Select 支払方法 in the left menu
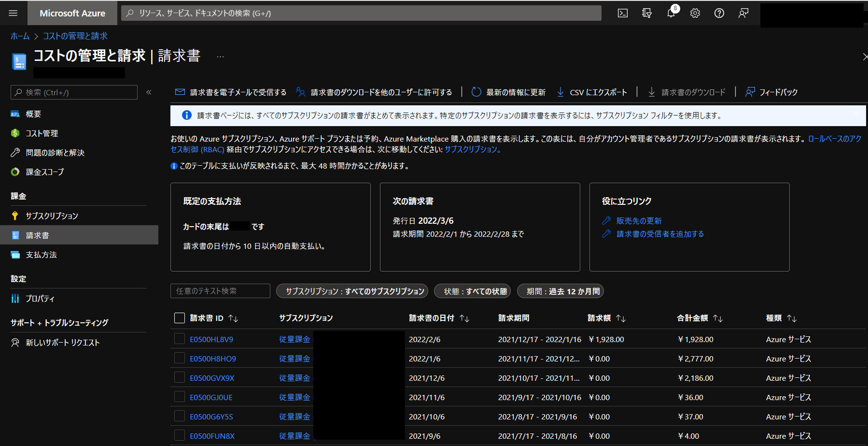This screenshot has width=868, height=446. point(41,255)
